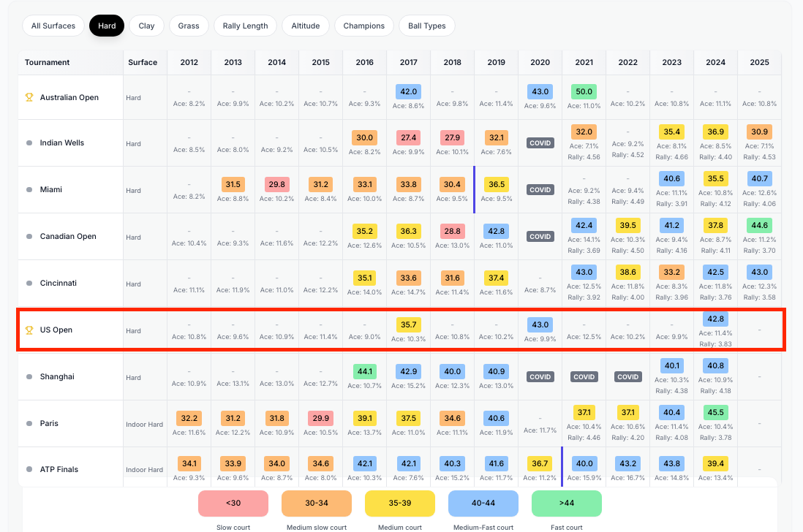This screenshot has width=803, height=532.
Task: Click Paris 2015 value 29.9
Action: tap(320, 419)
